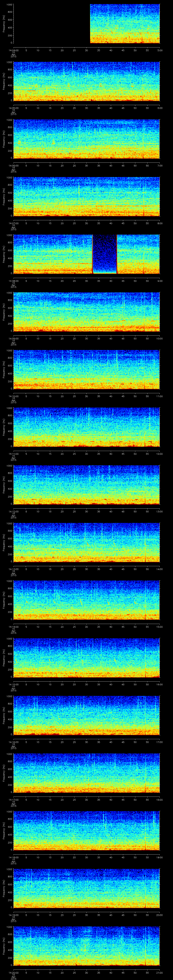Click the '14:12:00' start time label
The width and height of the screenshot is (173, 980).
[x=13, y=511]
